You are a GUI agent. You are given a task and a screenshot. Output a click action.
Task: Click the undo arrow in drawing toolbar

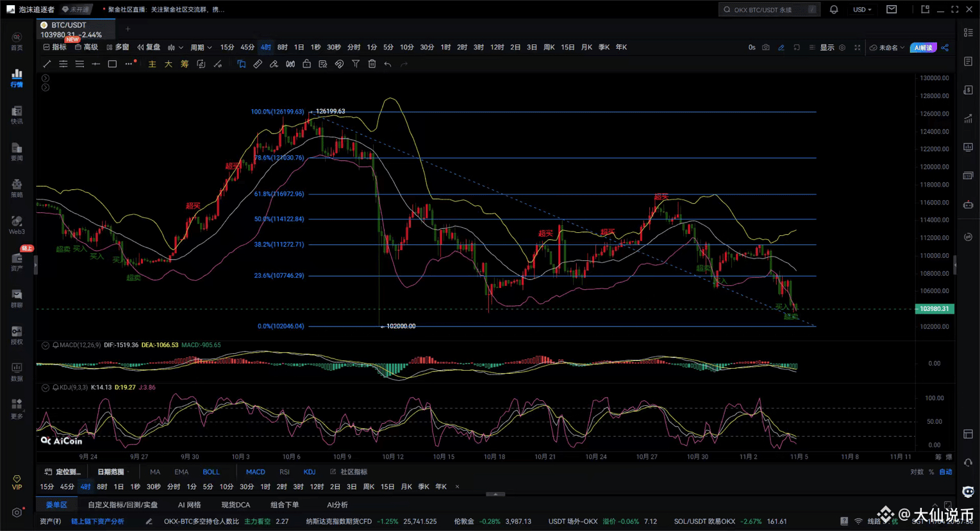click(x=388, y=64)
